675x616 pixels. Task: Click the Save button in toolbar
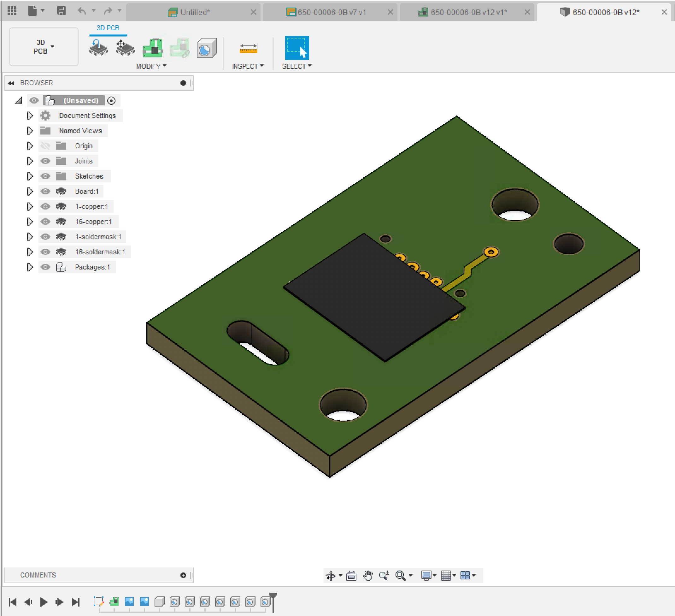[x=61, y=10]
